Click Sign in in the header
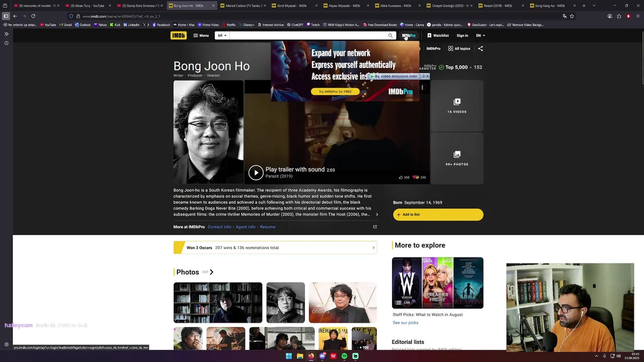Viewport: 644px width, 362px height. 462,35
